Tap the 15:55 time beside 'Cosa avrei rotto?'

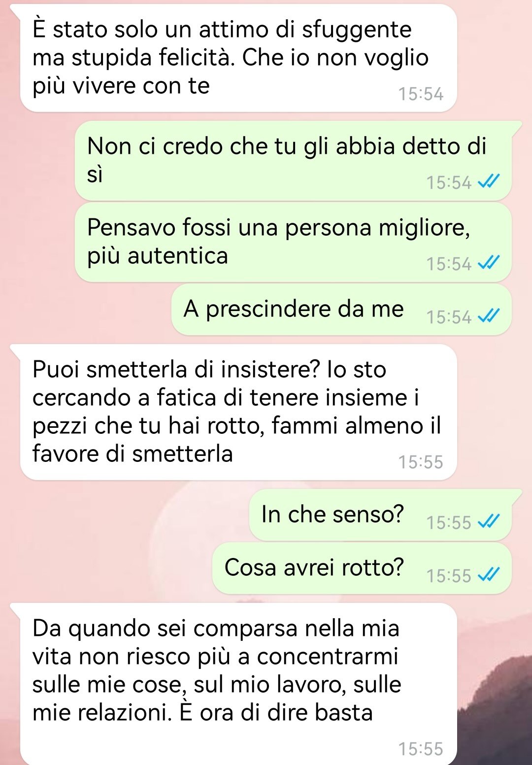(x=449, y=575)
